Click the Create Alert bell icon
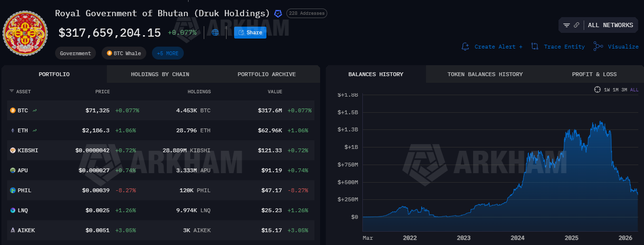The height and width of the screenshot is (245, 644). click(x=465, y=47)
